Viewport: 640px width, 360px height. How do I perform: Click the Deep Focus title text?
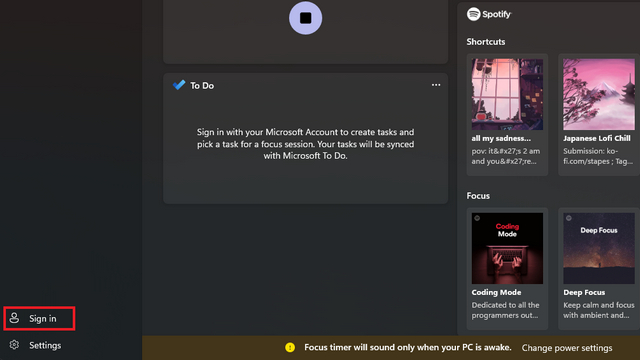click(584, 292)
